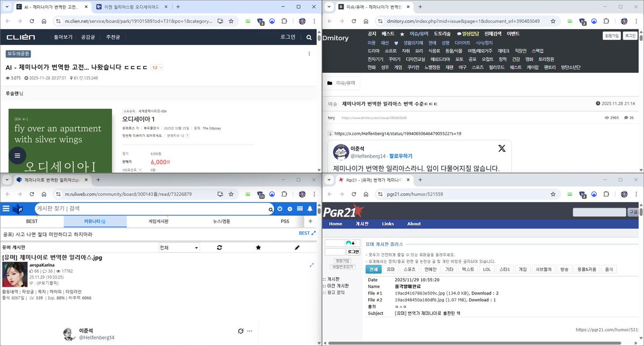Open tab search chevron in the dmitory window
Viewport: 644px width, 346px height.
[328, 7]
